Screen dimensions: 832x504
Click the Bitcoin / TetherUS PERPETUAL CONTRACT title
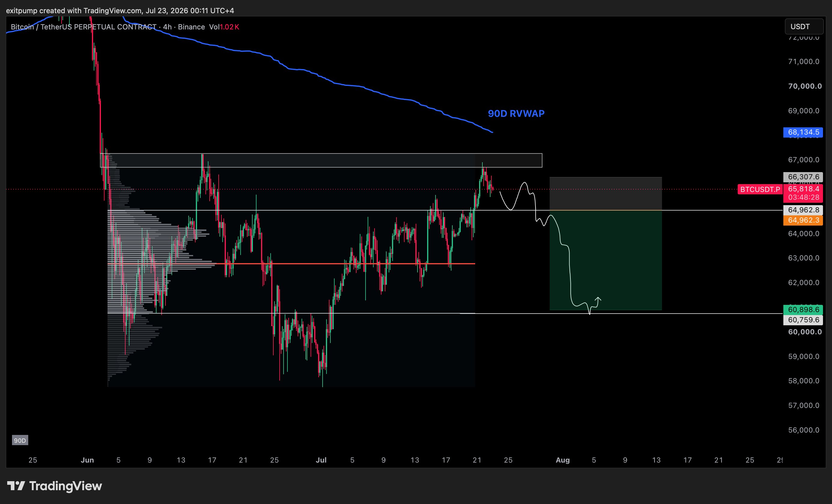click(x=84, y=27)
